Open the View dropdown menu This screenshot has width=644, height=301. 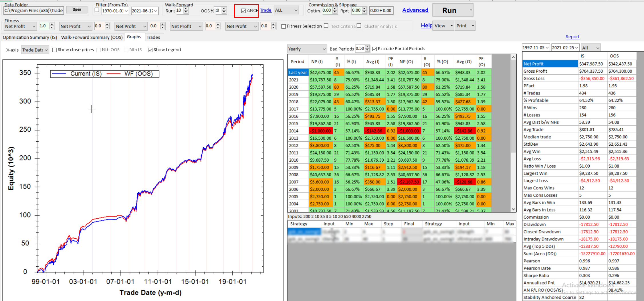(443, 26)
